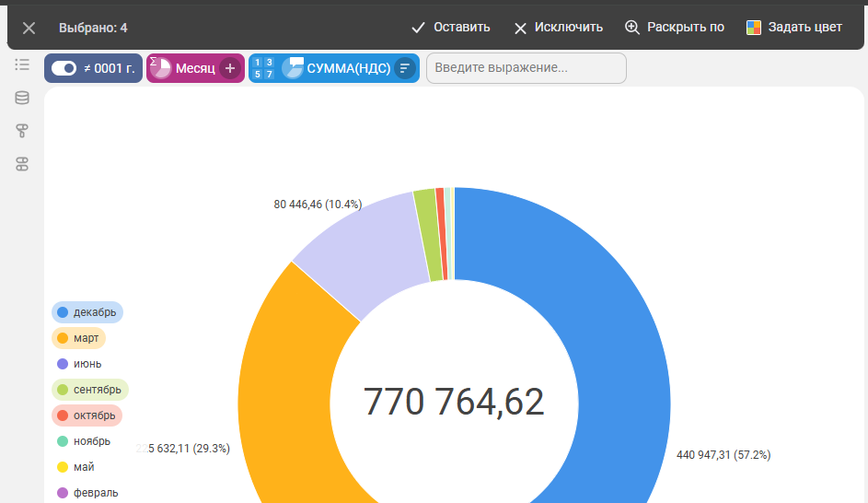This screenshot has width=868, height=503.
Task: Click the linked-pills icon in sidebar
Action: pyautogui.click(x=22, y=164)
